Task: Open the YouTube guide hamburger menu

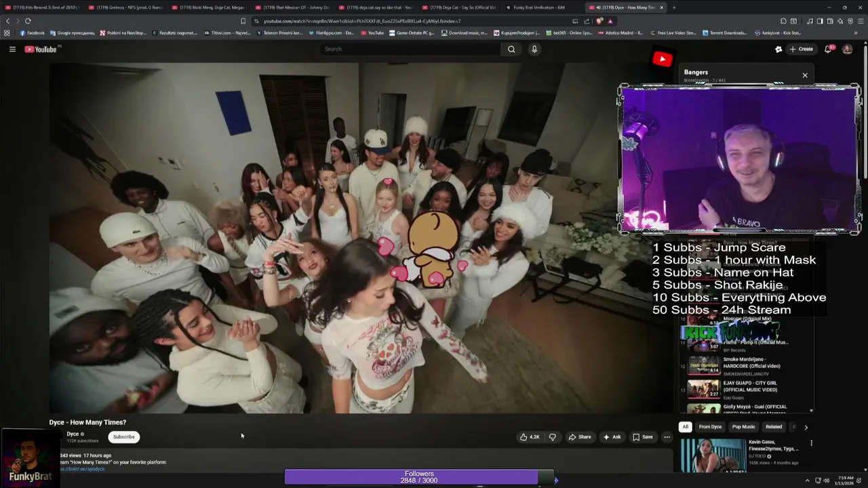Action: pyautogui.click(x=12, y=49)
